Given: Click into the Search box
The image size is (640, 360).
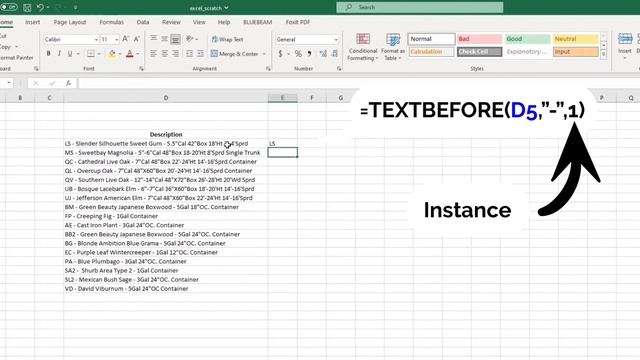Looking at the screenshot, I should tap(420, 7).
